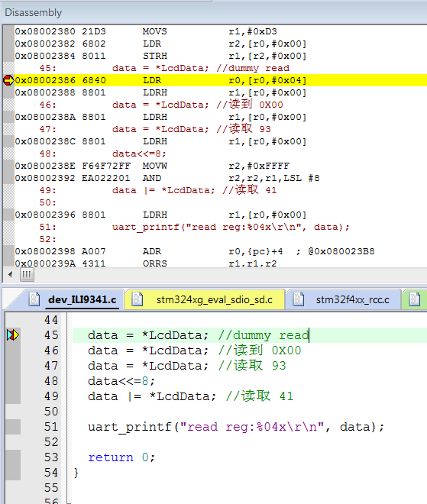Screen dimensions: 427x504
Task: Click the margin beside STRH at 0x08002384
Action: (x=8, y=56)
